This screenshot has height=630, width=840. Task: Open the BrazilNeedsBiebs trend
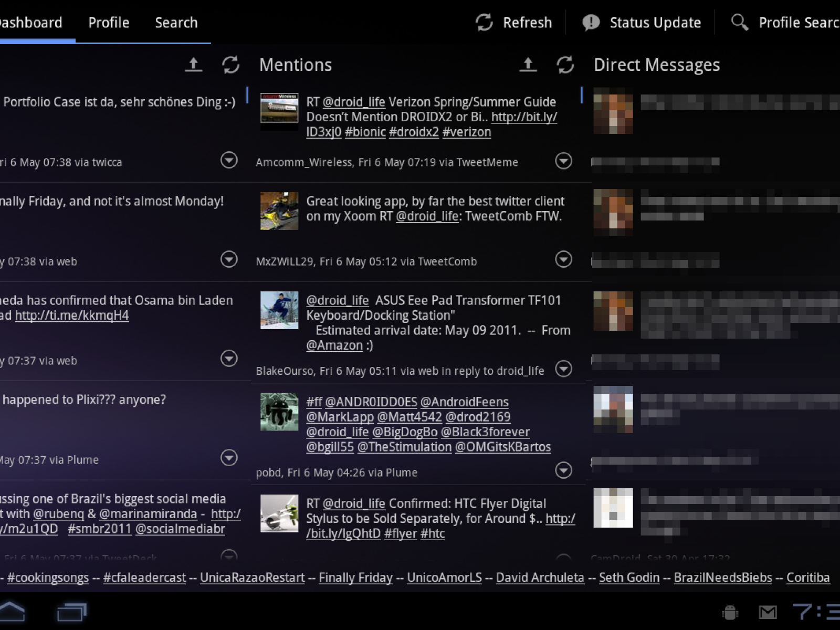click(723, 578)
